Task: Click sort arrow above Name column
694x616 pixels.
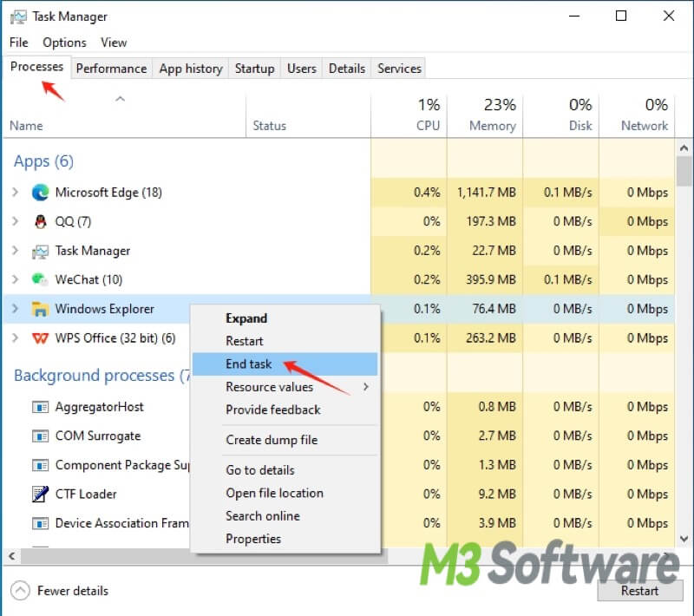Action: [x=120, y=99]
